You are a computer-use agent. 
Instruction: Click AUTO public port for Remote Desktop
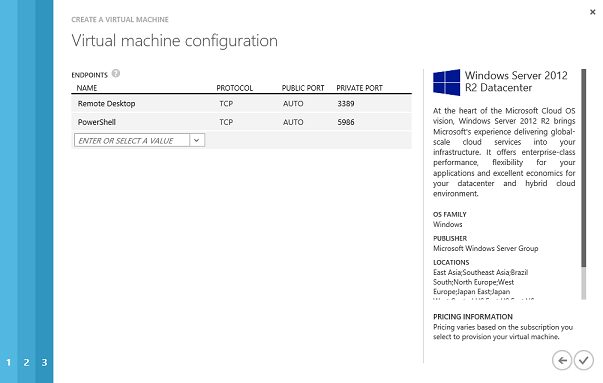(293, 103)
